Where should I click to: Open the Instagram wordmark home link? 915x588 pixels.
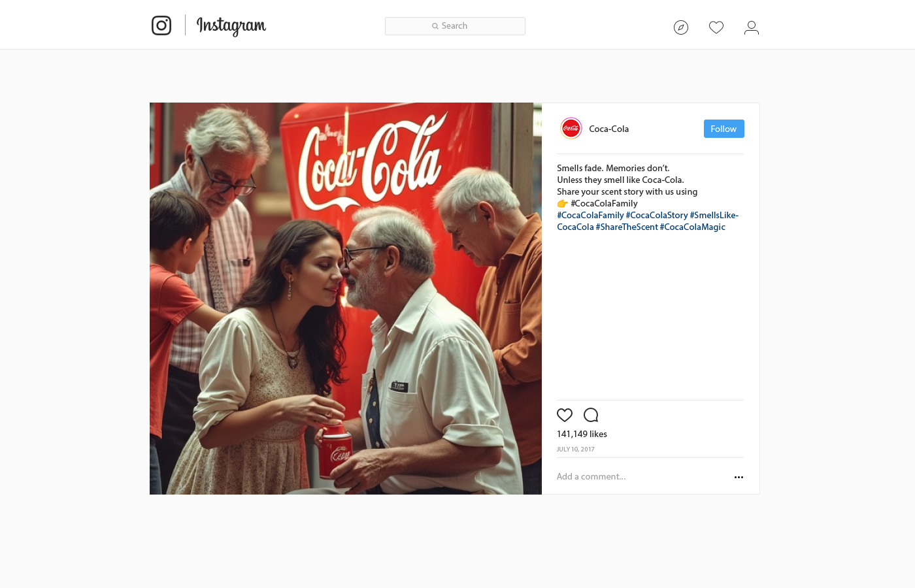click(231, 25)
